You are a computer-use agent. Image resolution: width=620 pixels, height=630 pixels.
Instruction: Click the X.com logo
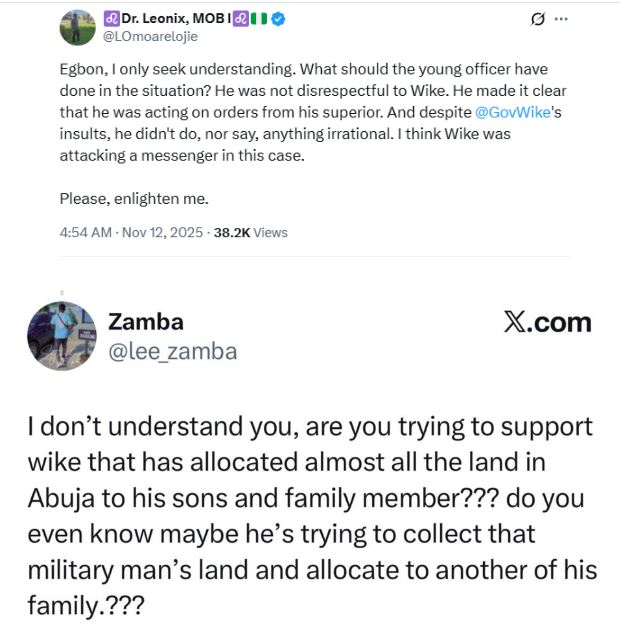(547, 322)
